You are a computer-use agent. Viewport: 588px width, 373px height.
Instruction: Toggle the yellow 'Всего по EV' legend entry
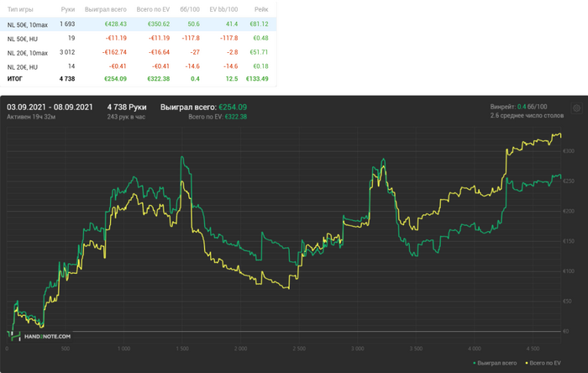coord(543,363)
